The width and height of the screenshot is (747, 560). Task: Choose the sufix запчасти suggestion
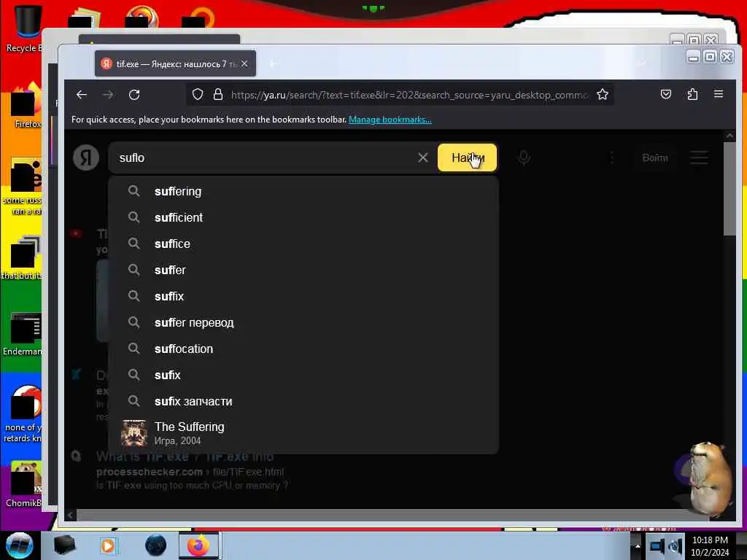(303, 402)
